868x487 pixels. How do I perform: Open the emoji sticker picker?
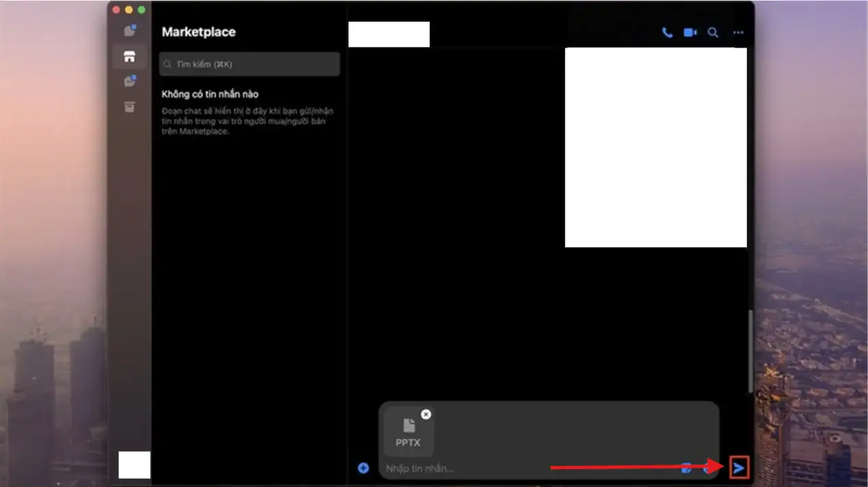tap(707, 467)
